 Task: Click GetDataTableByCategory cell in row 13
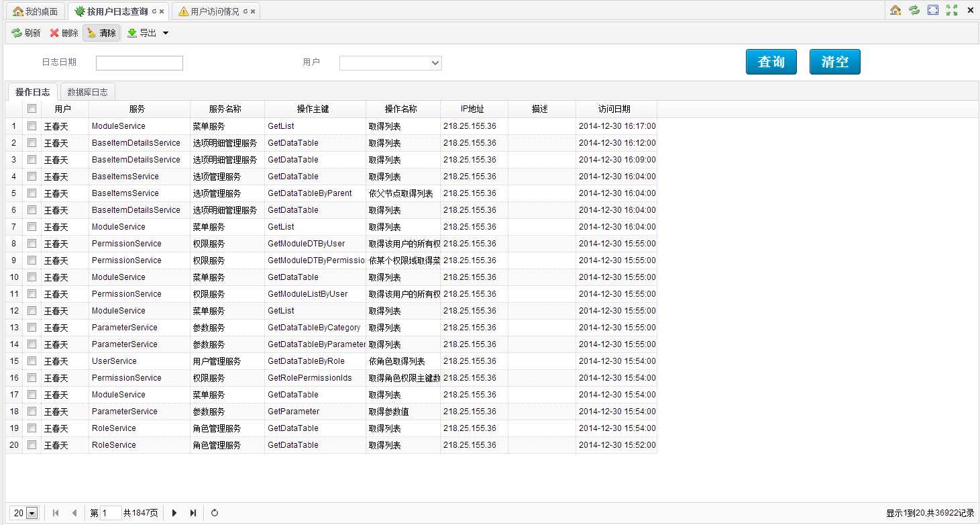point(315,328)
